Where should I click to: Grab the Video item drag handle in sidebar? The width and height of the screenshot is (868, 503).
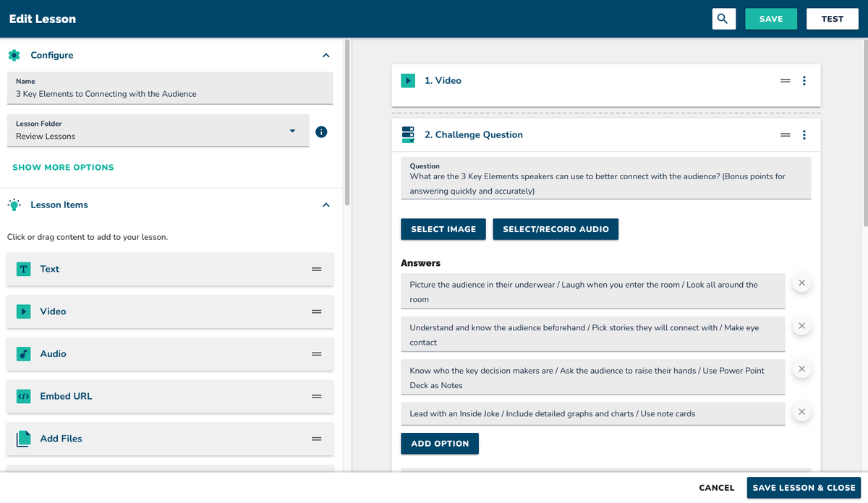tap(316, 311)
